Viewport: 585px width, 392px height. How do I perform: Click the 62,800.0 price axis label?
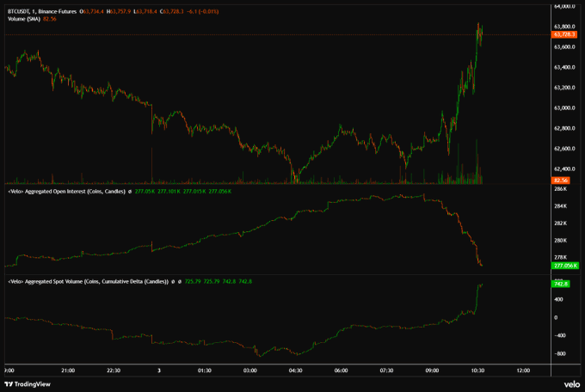pyautogui.click(x=564, y=128)
